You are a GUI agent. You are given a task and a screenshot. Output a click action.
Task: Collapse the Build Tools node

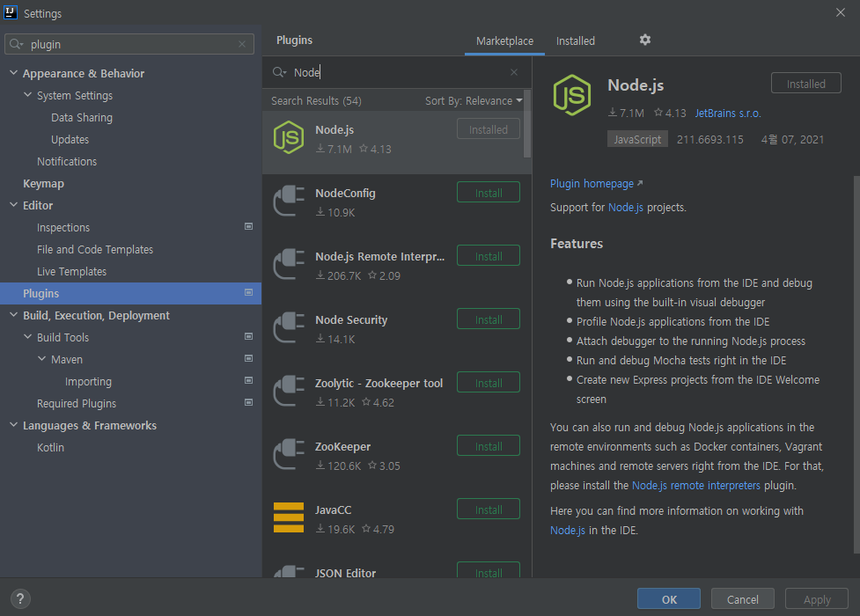click(27, 336)
